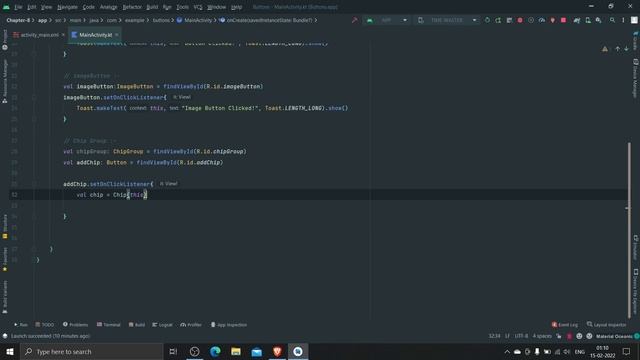
Task: Open the Navigate menu
Action: coord(67,7)
